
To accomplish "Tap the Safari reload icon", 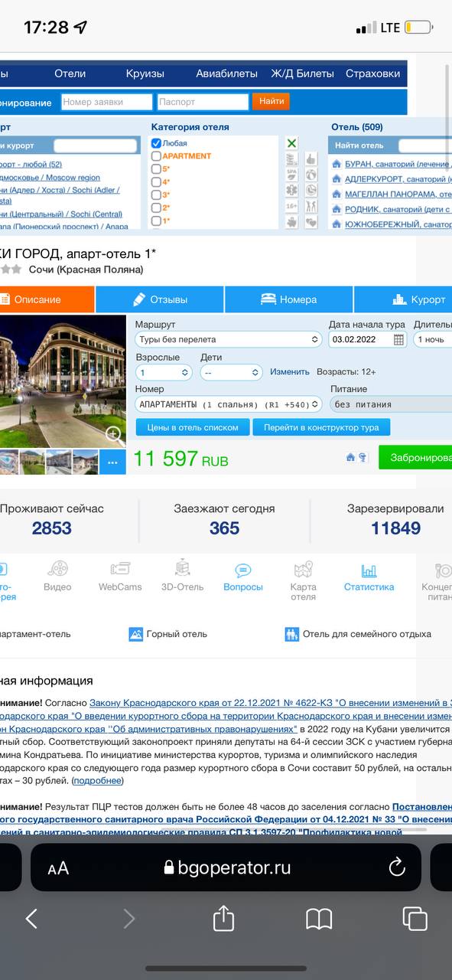I will coord(396,867).
